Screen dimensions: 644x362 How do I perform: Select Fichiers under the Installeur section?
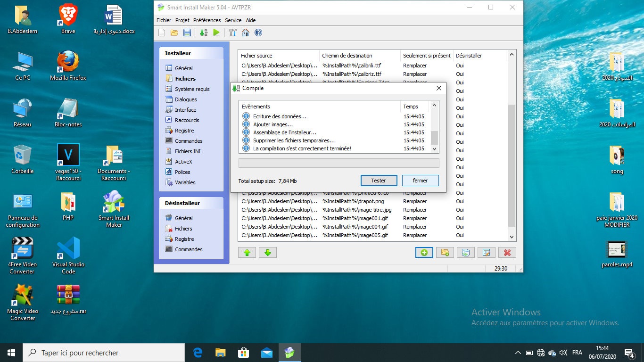point(185,79)
